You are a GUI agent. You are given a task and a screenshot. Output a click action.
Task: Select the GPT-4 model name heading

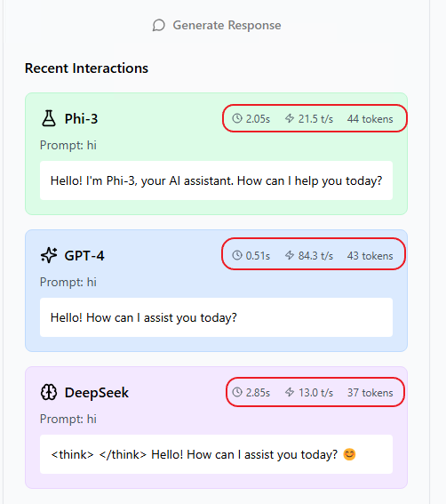[84, 256]
